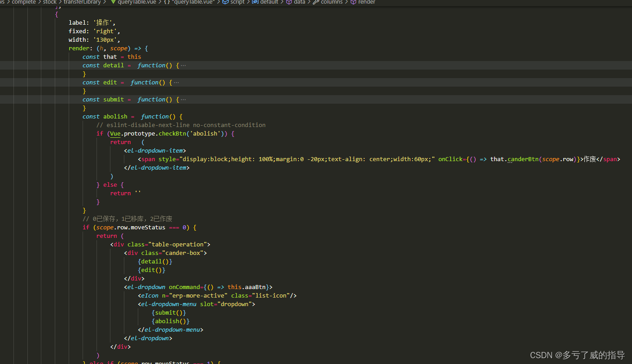Unfold the collapsed edit function ellipsis
This screenshot has height=364, width=632.
tap(176, 83)
